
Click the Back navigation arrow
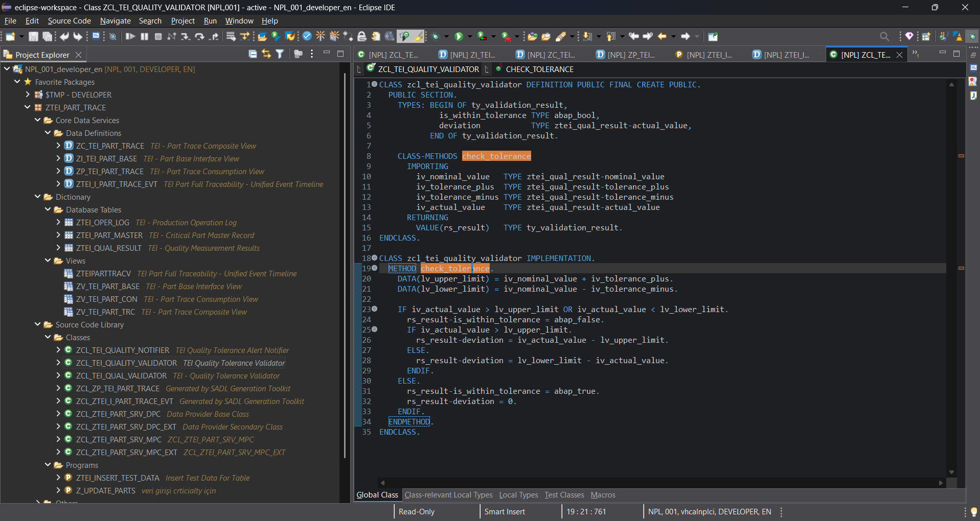pyautogui.click(x=662, y=36)
